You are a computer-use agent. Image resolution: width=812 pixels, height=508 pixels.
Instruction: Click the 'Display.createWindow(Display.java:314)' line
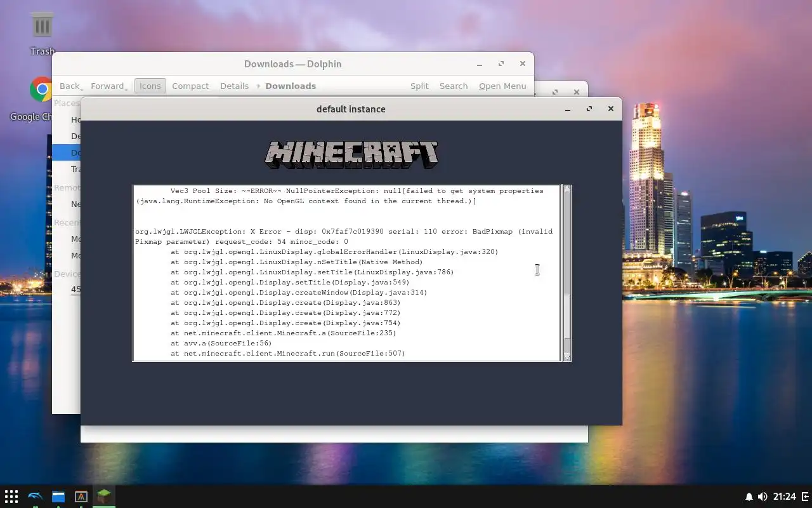(299, 292)
